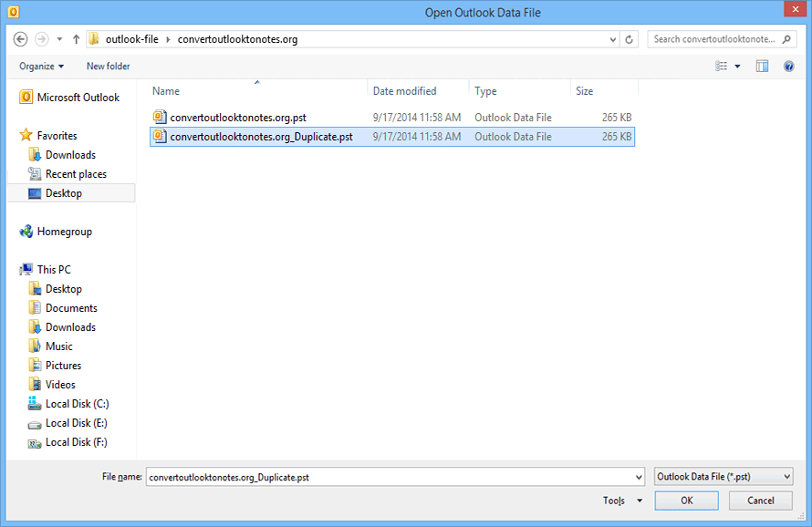Open the view options dropdown arrow
The width and height of the screenshot is (812, 527).
(x=737, y=67)
